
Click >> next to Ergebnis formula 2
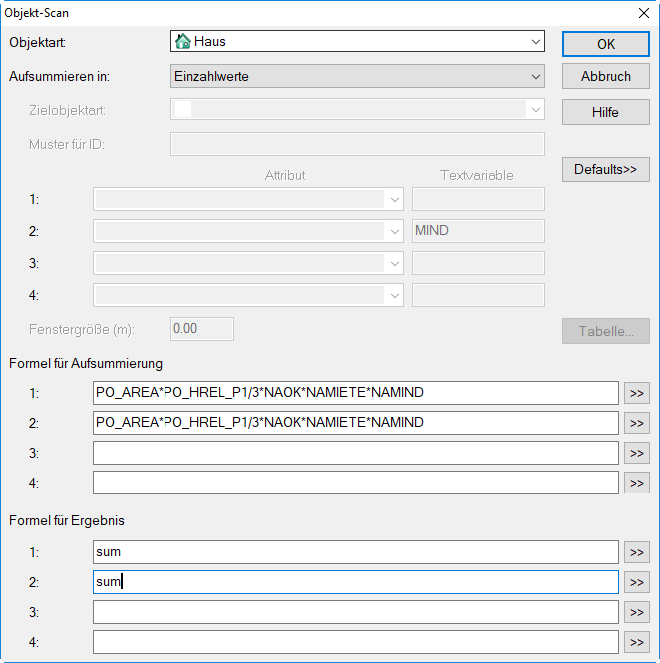coord(637,582)
